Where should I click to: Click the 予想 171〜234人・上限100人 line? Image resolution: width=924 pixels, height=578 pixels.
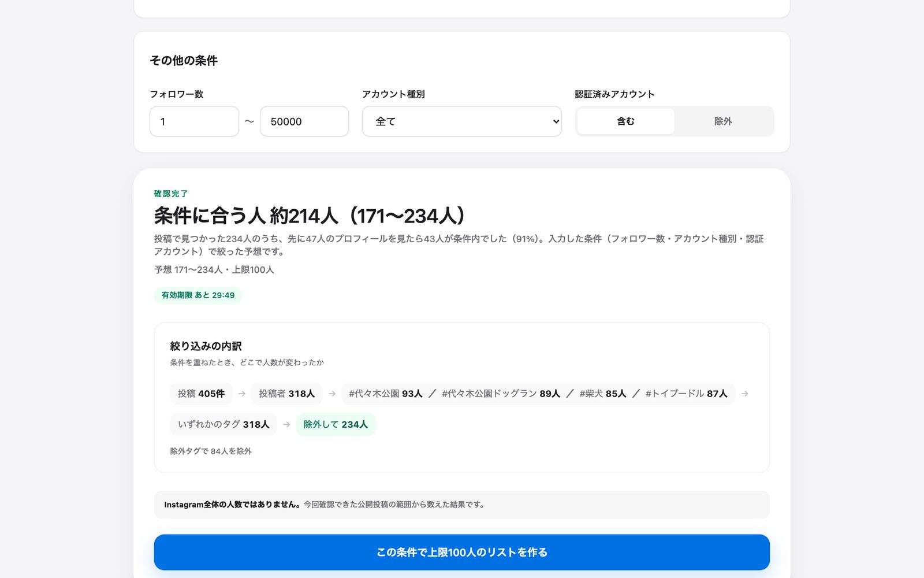tap(214, 270)
